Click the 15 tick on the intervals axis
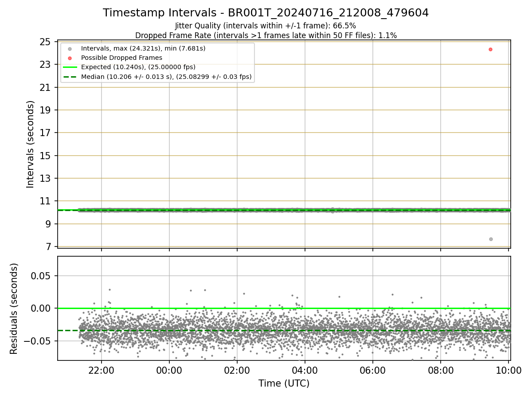This screenshot has height=399, width=532. 46,156
